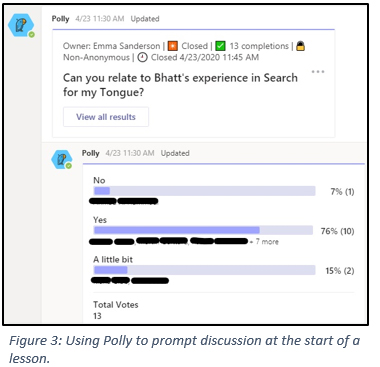Click the orange Closed status icon
Screen dimensions: 380x367
(x=173, y=46)
